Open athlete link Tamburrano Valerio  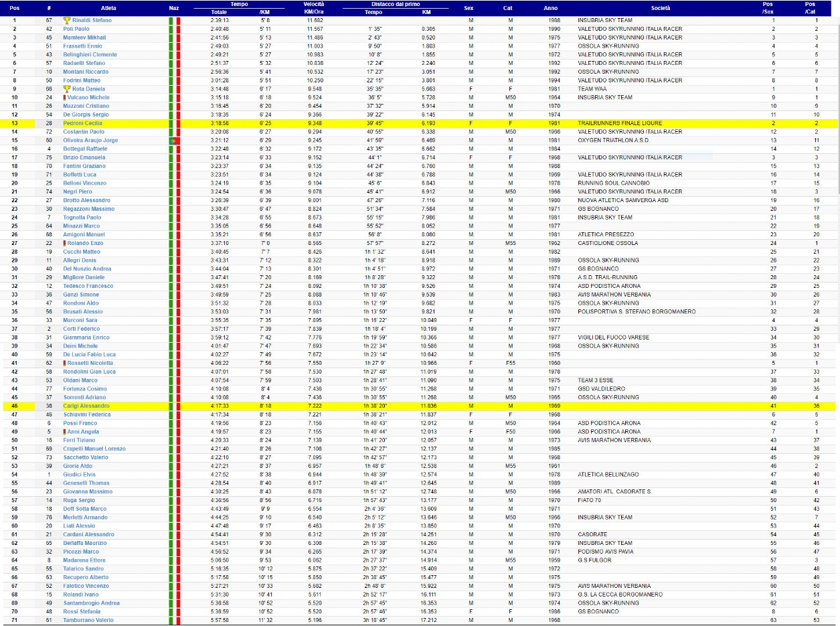88,620
